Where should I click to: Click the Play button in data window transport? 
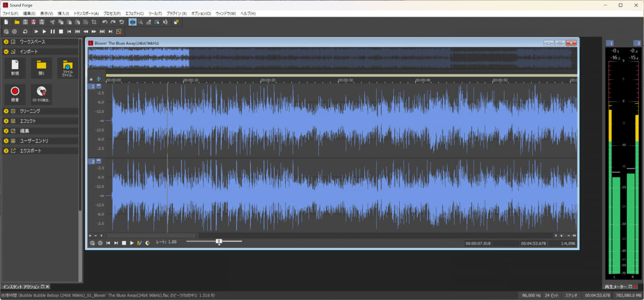click(132, 243)
